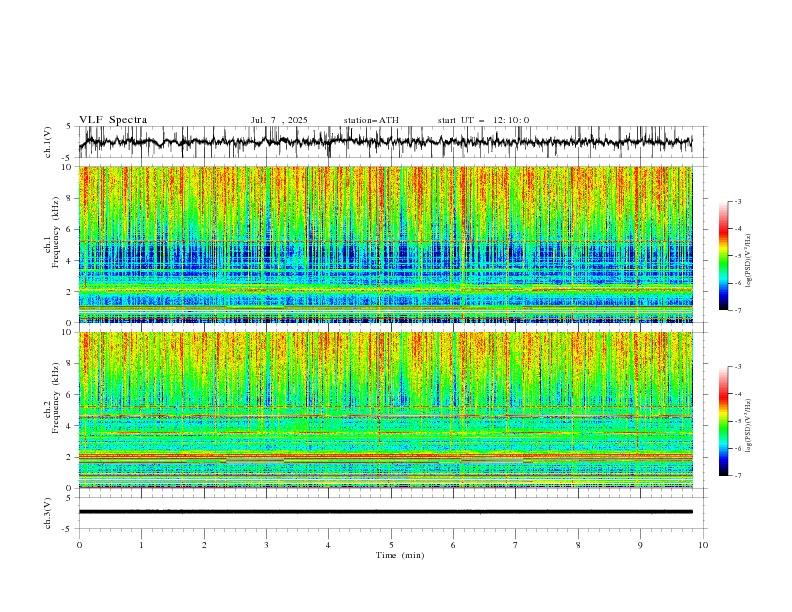Click the "5" volt tick on ch.3(V) axis
The height and width of the screenshot is (612, 792).
[69, 498]
